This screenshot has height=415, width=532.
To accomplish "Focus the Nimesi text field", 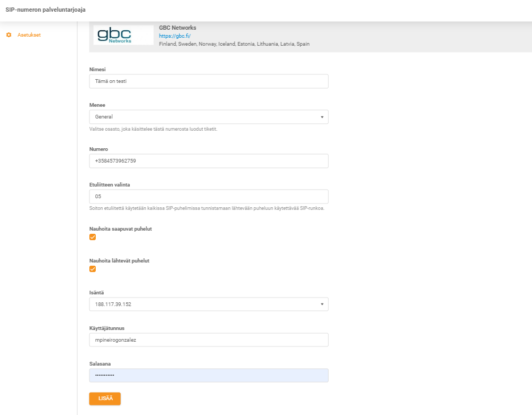I will pyautogui.click(x=209, y=81).
